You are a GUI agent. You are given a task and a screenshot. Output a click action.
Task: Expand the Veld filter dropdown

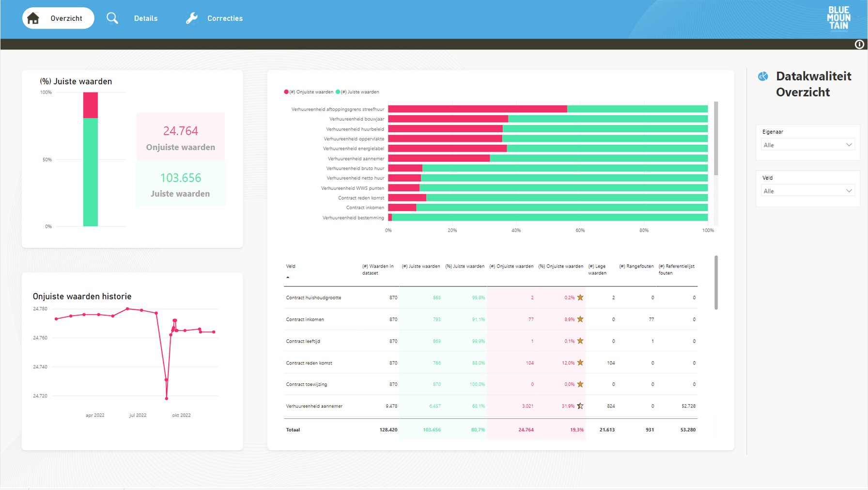[807, 191]
